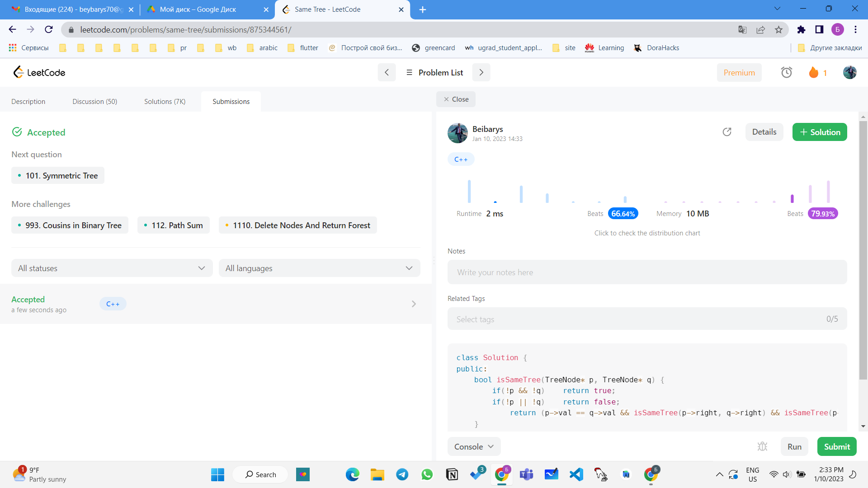Screen dimensions: 868x488
Task: Open Telegram from the taskbar
Action: [x=402, y=474]
